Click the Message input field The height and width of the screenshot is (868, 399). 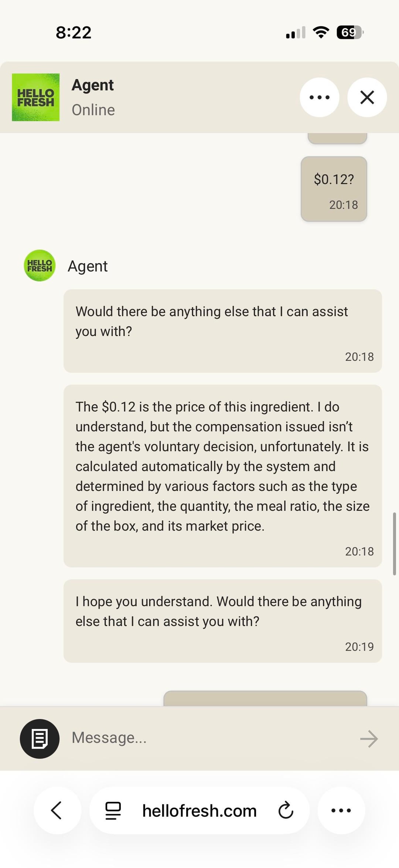(x=211, y=738)
